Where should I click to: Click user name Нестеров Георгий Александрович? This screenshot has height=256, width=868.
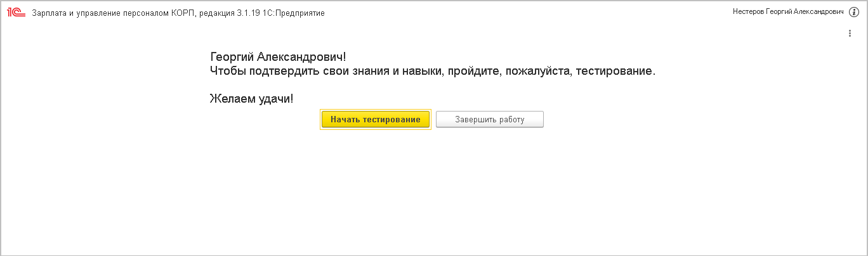click(788, 12)
